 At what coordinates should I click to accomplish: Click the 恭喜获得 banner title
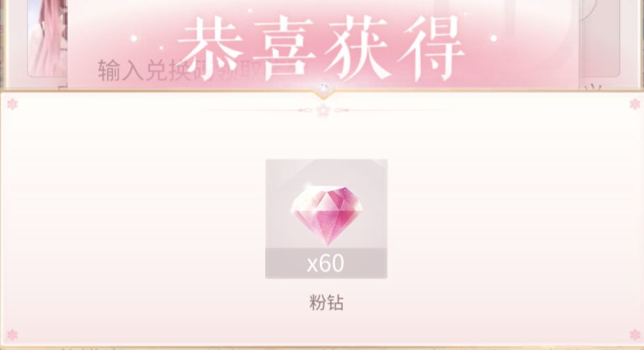[321, 49]
